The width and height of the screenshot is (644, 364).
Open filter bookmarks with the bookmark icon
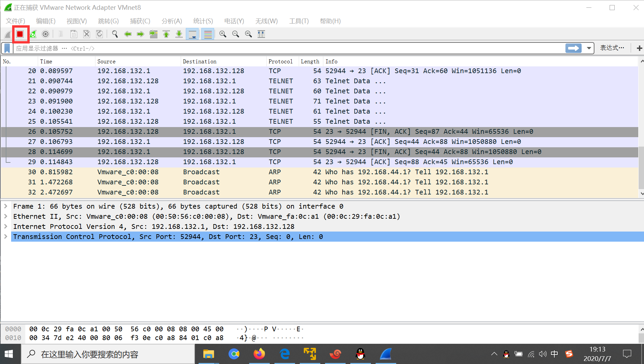pyautogui.click(x=7, y=48)
